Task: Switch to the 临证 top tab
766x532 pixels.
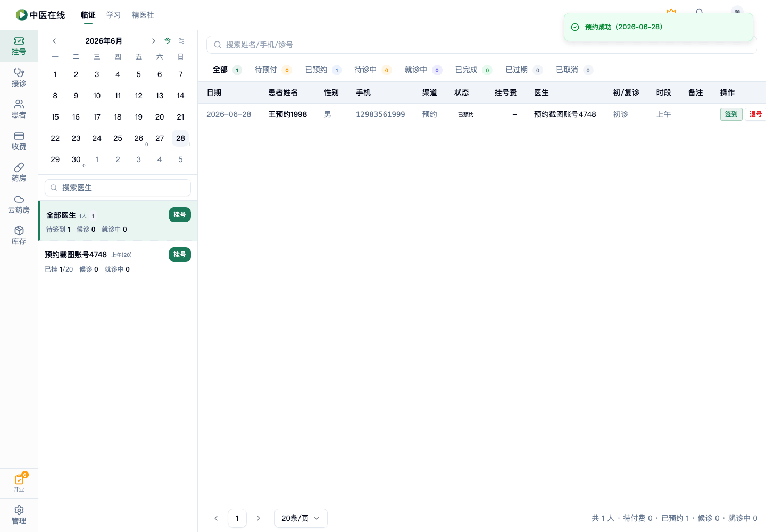Action: (x=88, y=15)
